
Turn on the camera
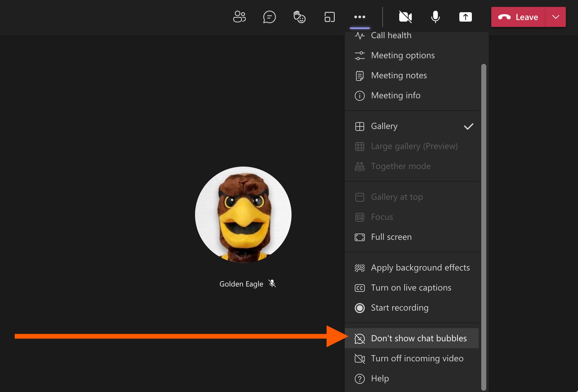tap(405, 17)
